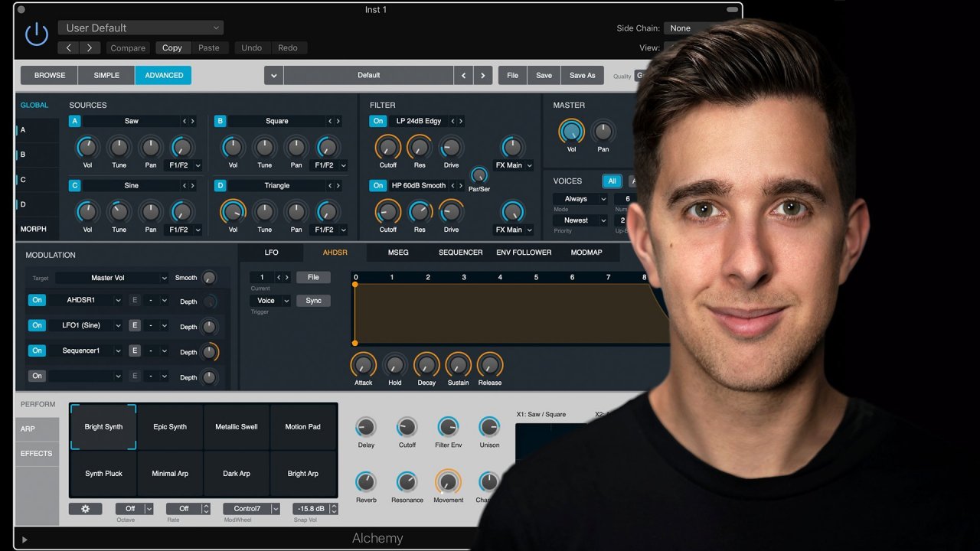Click the Save As button
The image size is (980, 551).
[582, 75]
